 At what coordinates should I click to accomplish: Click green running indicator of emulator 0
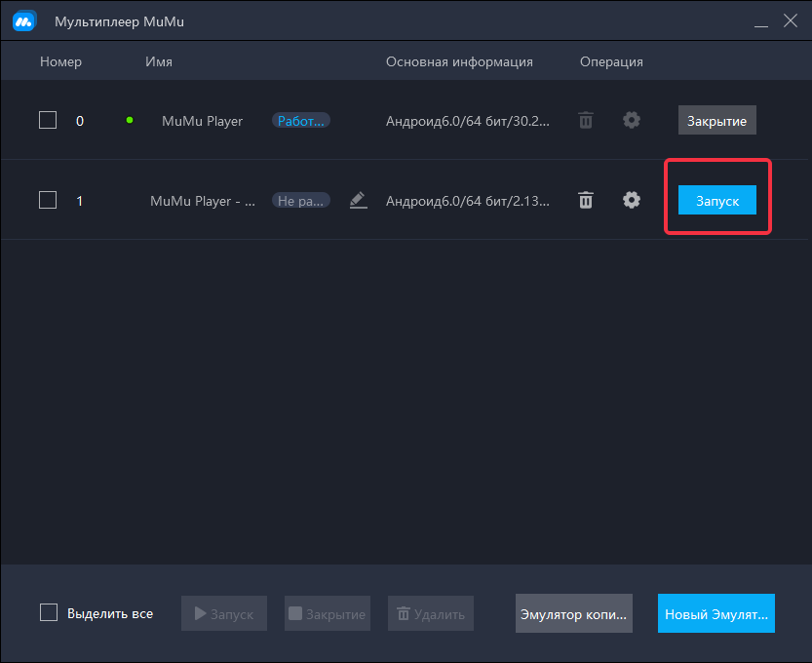click(x=130, y=120)
